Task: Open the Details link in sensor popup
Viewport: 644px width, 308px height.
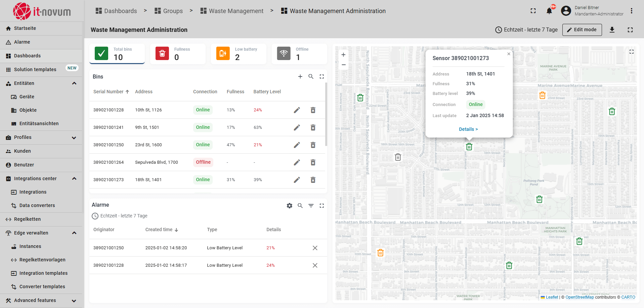Action: click(468, 129)
